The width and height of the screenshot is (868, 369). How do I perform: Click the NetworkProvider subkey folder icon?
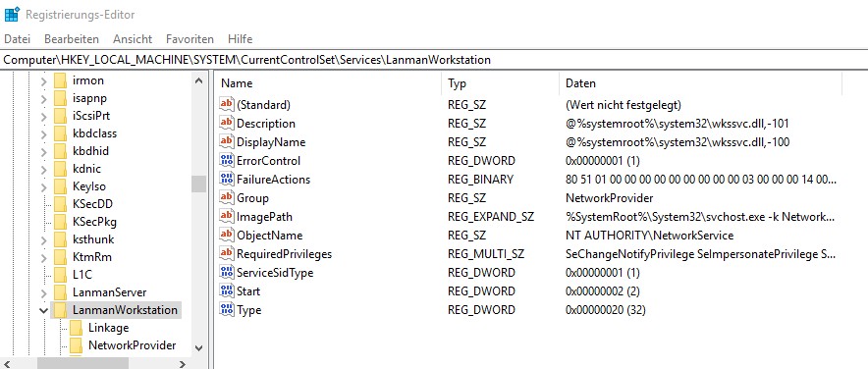(76, 345)
